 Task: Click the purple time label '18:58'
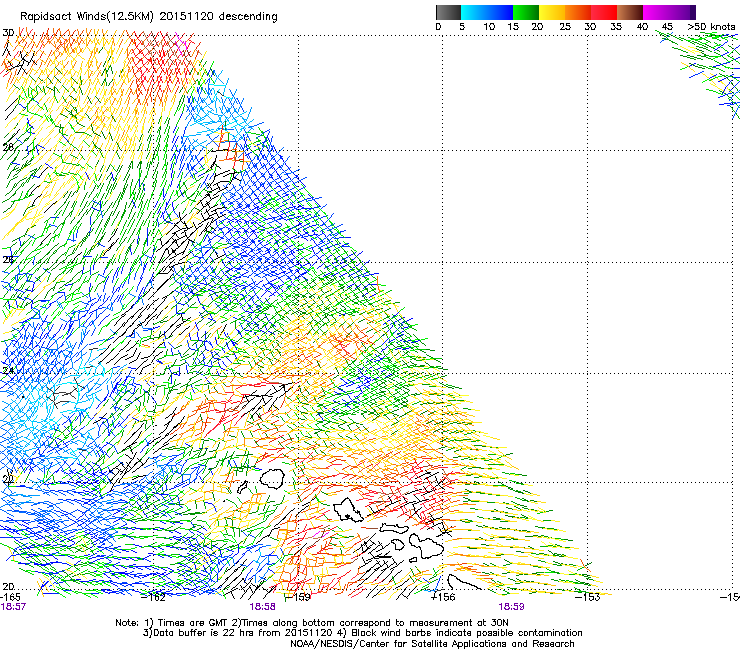tap(262, 607)
